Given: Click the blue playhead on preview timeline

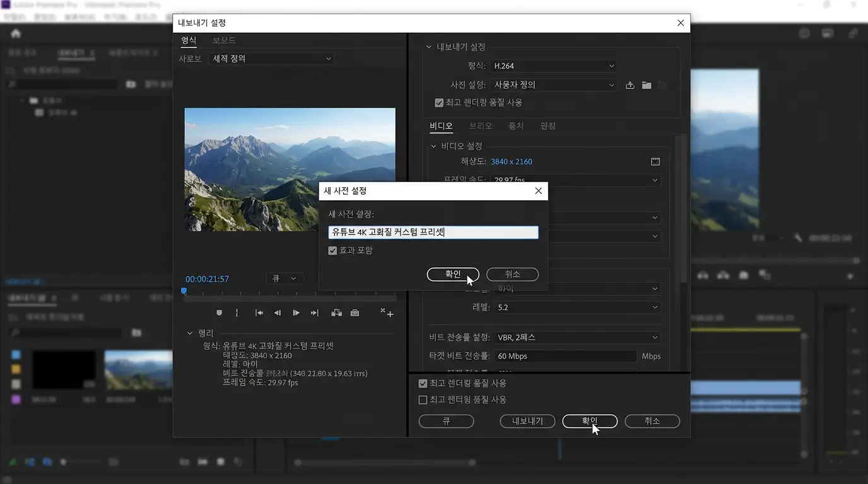Looking at the screenshot, I should (184, 291).
